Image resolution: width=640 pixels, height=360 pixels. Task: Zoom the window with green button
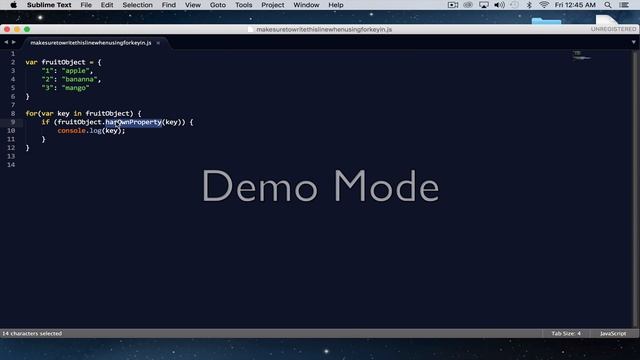pyautogui.click(x=27, y=29)
